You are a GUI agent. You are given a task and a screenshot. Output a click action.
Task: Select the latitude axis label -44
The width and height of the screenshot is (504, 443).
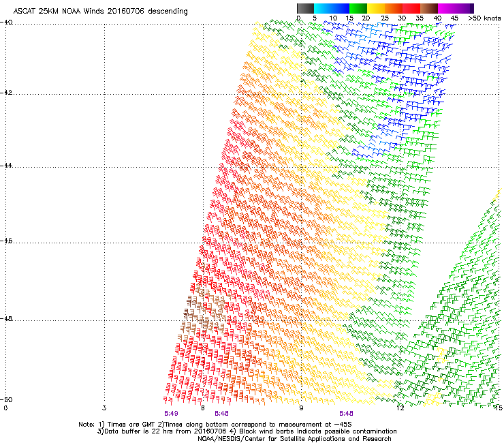[6, 166]
